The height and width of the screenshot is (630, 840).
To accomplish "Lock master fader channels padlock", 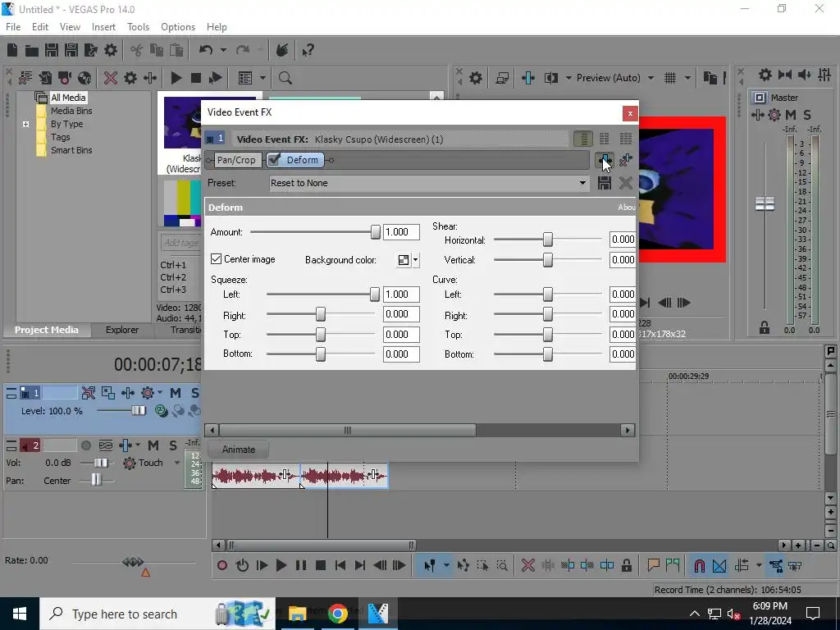I will [x=765, y=328].
